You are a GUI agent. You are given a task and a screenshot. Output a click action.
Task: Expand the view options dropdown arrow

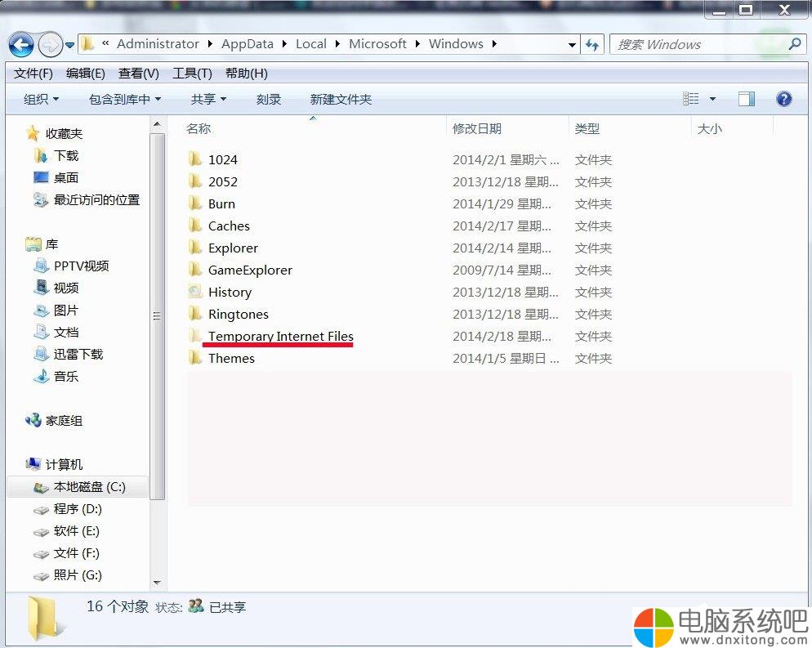click(712, 99)
